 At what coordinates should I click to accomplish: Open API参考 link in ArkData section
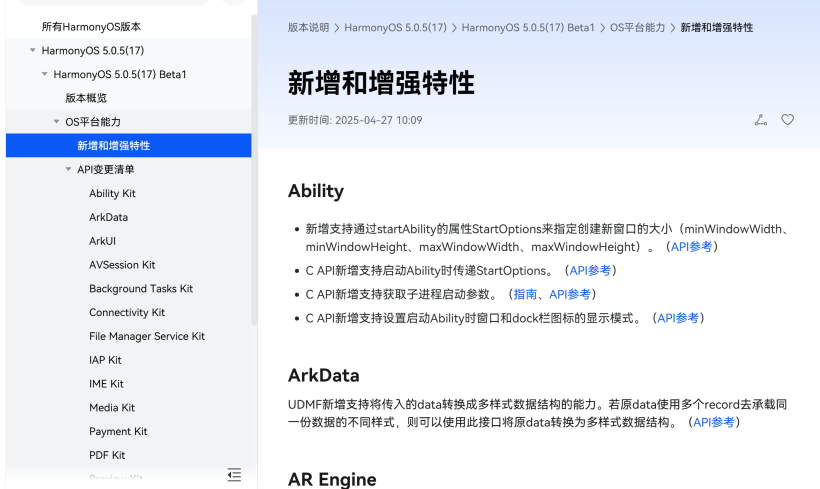(714, 422)
